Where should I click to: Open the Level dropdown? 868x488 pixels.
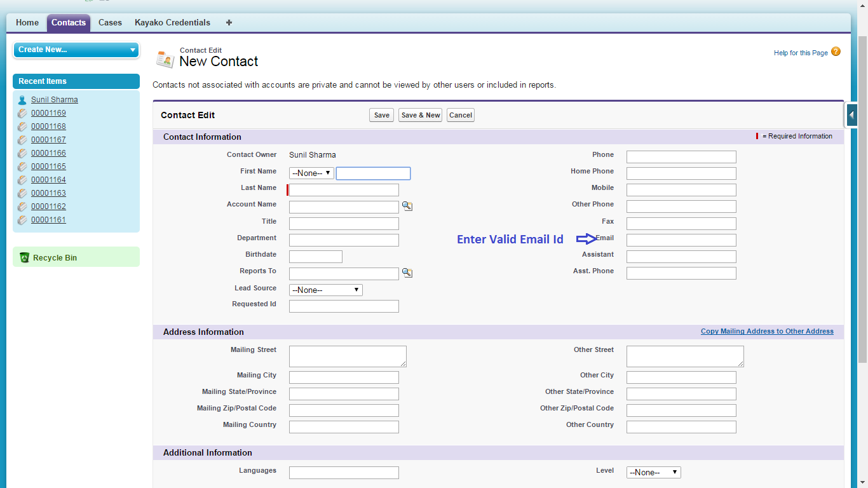pyautogui.click(x=653, y=472)
